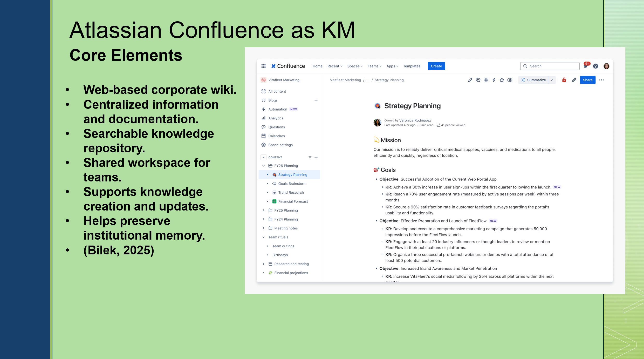644x359 pixels.
Task: Open Trend Research page in tree
Action: pos(291,193)
